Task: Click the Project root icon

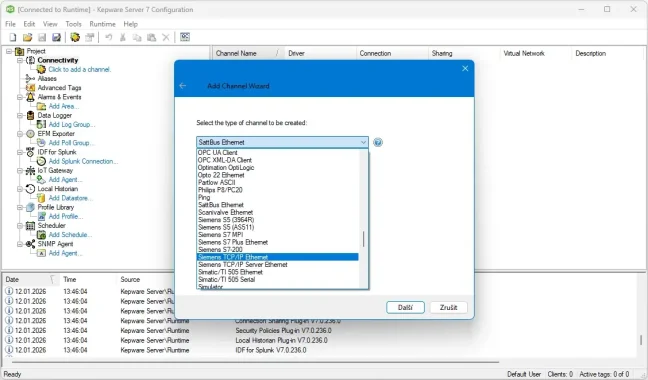Action: 19,51
